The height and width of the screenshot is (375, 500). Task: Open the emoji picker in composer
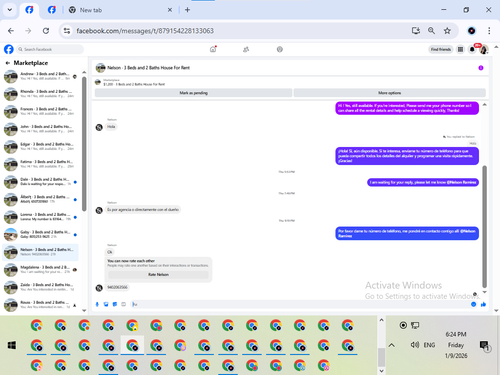click(473, 304)
